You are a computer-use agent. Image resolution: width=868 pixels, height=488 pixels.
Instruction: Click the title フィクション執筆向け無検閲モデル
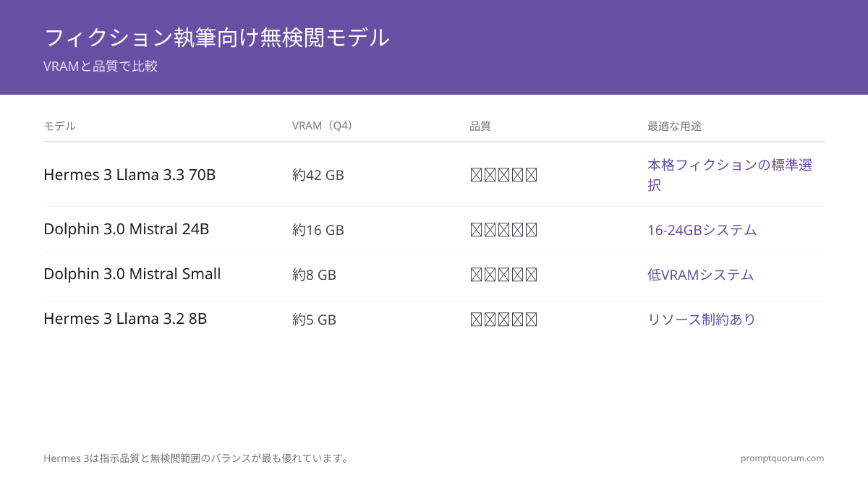217,37
